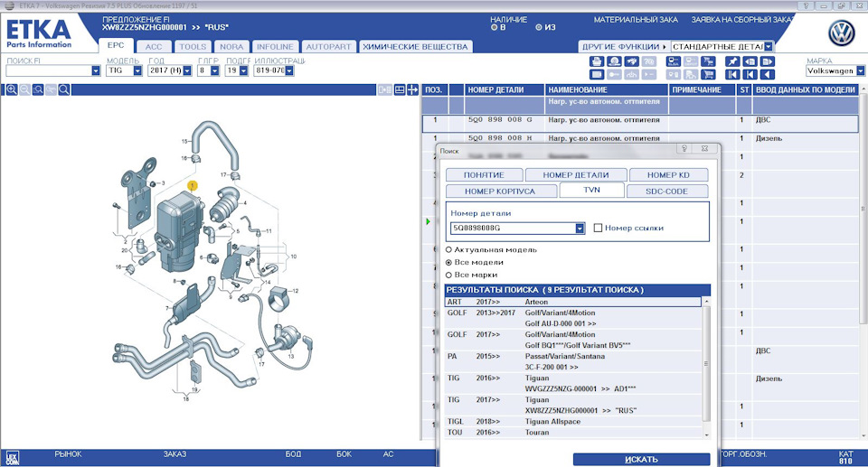Click the РЫНОК button in bottom bar

[x=68, y=454]
